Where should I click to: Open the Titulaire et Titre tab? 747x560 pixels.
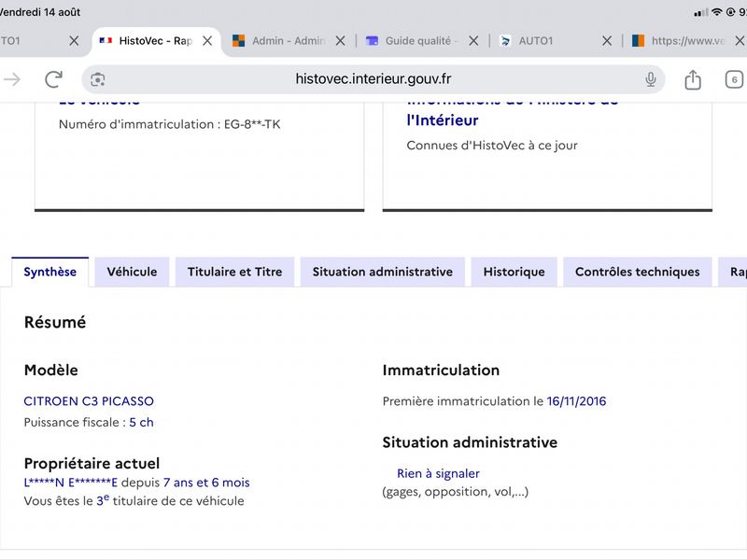tap(235, 272)
